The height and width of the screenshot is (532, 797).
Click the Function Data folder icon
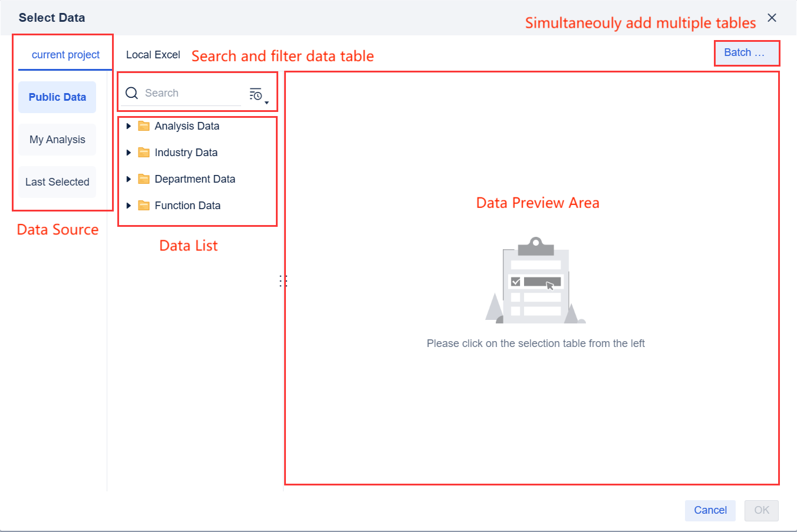click(144, 205)
